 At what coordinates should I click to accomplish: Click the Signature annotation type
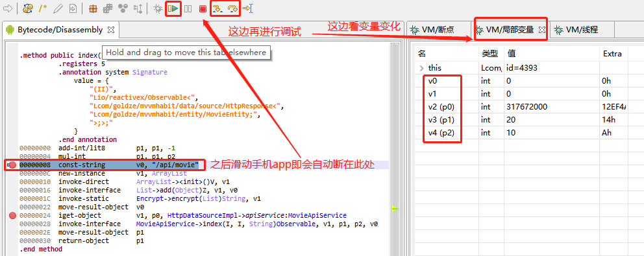click(149, 72)
